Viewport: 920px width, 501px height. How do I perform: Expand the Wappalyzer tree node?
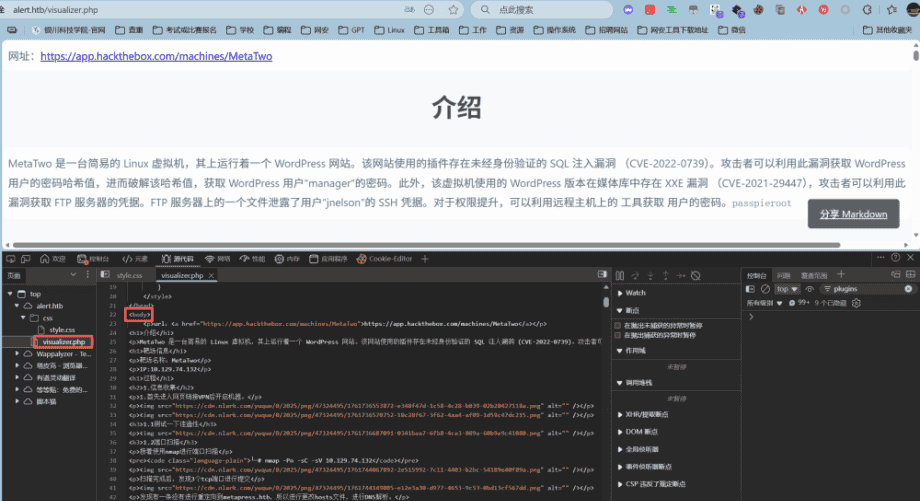point(17,354)
